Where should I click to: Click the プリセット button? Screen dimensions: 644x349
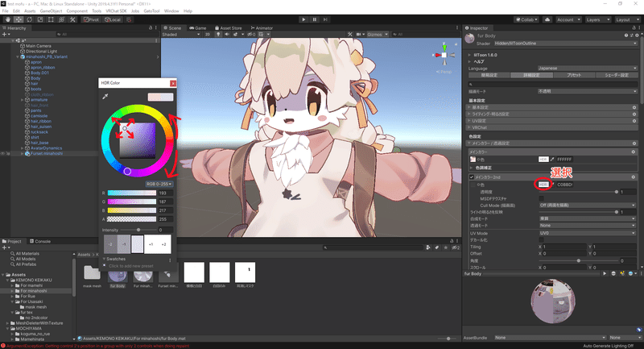point(574,75)
